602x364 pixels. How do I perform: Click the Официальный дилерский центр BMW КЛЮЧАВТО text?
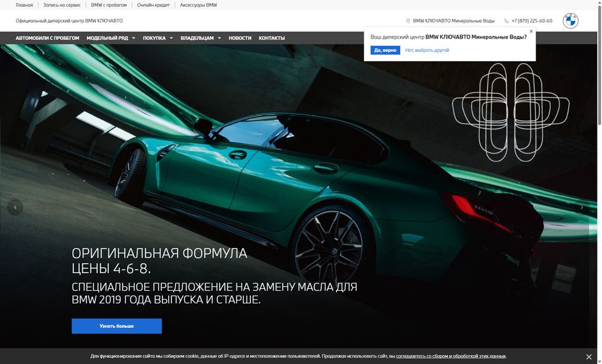pyautogui.click(x=69, y=21)
